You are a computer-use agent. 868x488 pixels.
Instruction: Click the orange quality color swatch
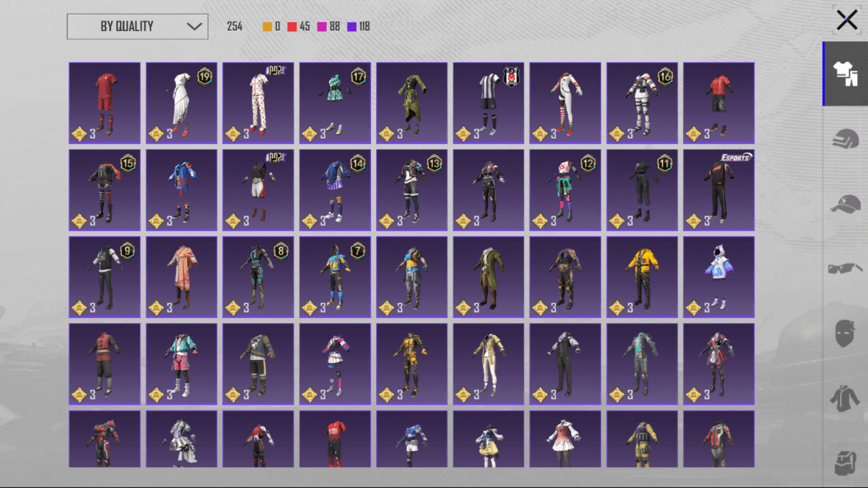click(267, 27)
